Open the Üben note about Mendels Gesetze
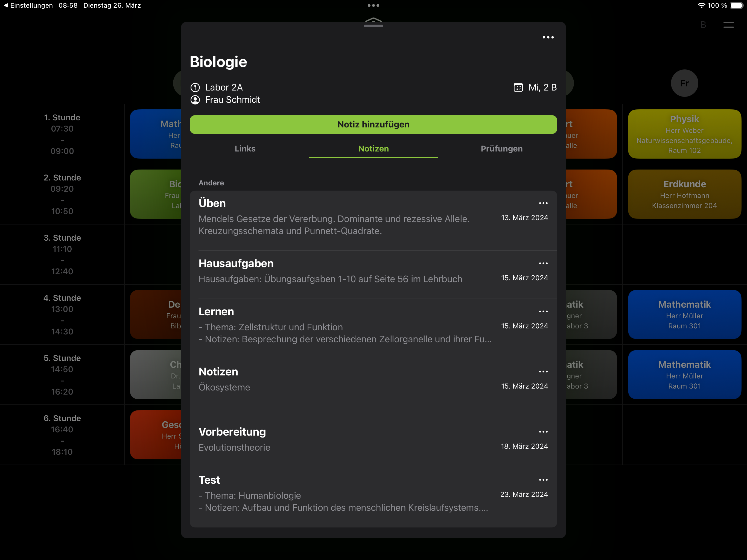747x560 pixels. pyautogui.click(x=373, y=221)
